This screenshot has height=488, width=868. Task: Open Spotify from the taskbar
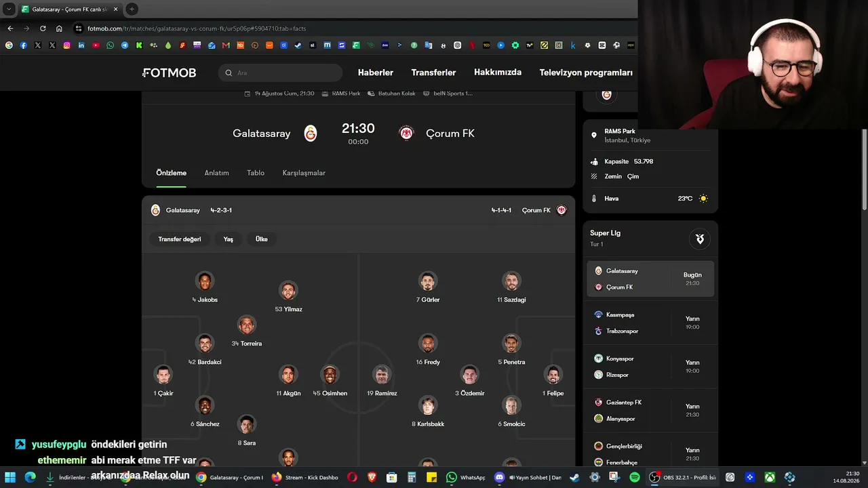click(635, 477)
